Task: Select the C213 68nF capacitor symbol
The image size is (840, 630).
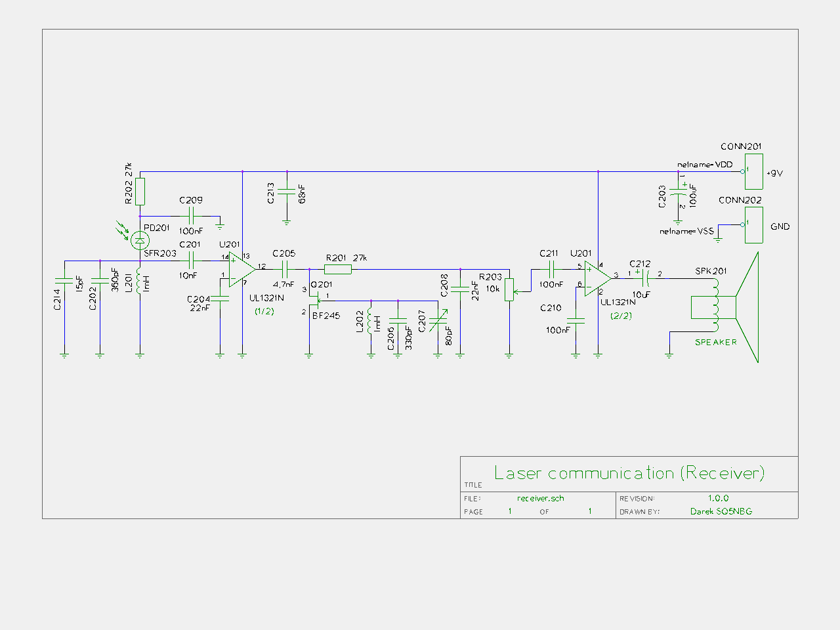Action: point(287,192)
